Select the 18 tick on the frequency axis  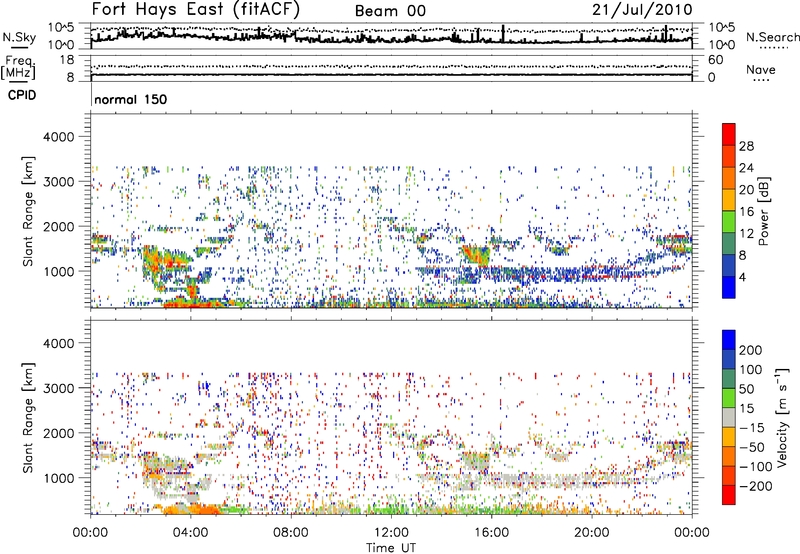(67, 60)
